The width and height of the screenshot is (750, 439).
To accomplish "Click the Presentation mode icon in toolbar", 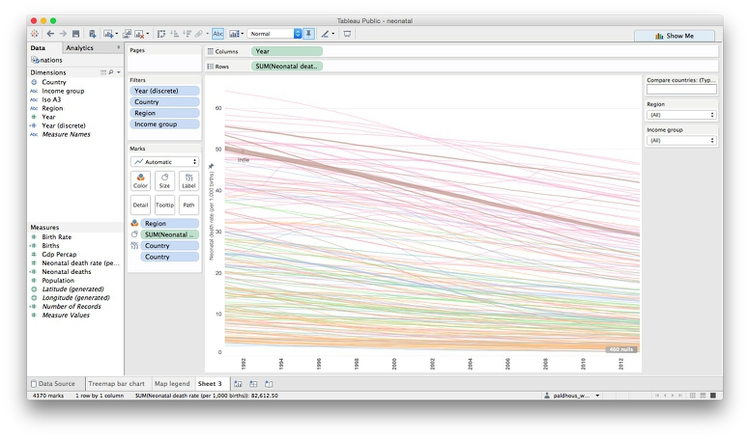I will pos(347,34).
